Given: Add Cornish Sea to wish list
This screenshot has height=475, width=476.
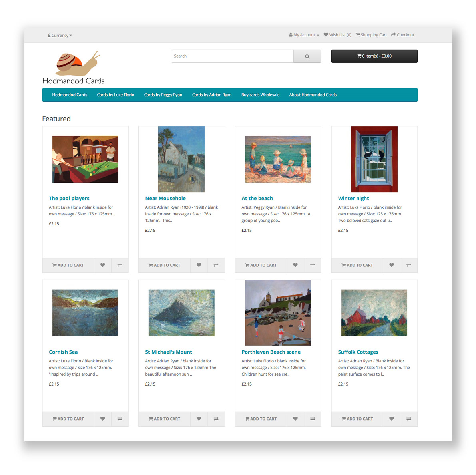Looking at the screenshot, I should pos(103,419).
